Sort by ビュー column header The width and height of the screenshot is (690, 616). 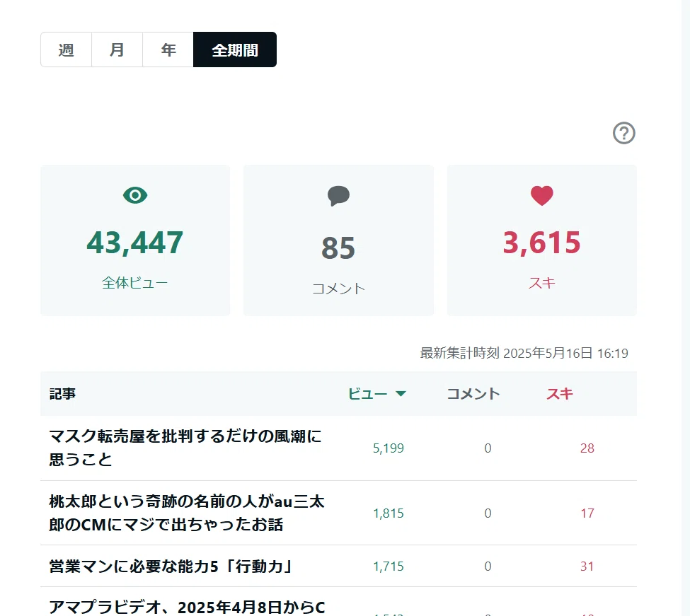[x=368, y=393]
